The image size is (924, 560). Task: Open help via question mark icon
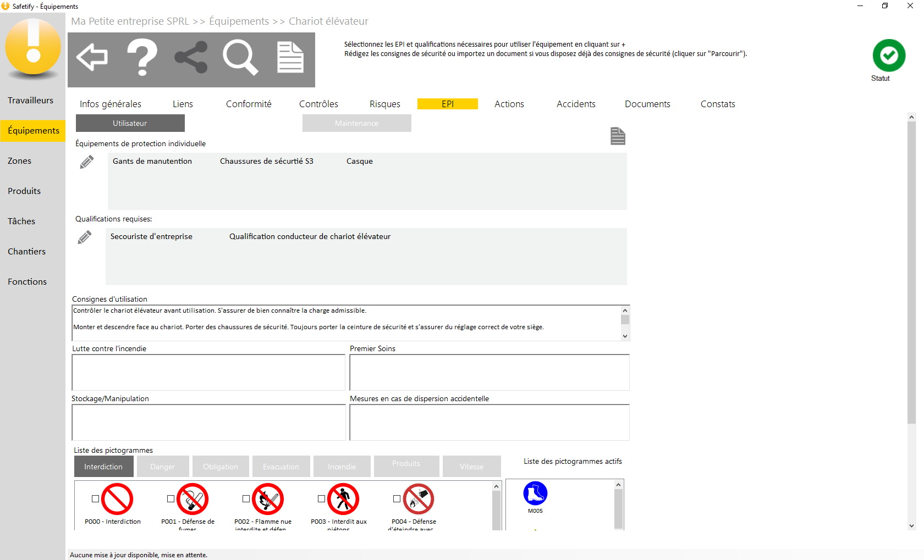pos(142,57)
